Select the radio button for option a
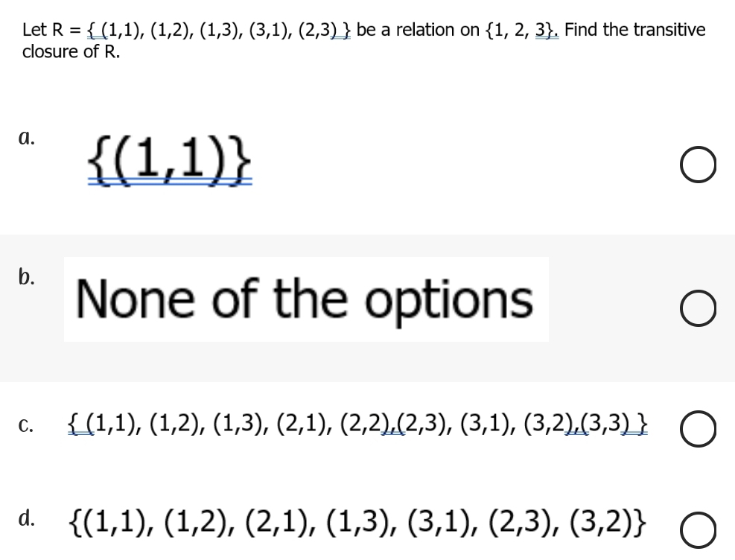Viewport: 735px width, 560px height. pos(699,164)
